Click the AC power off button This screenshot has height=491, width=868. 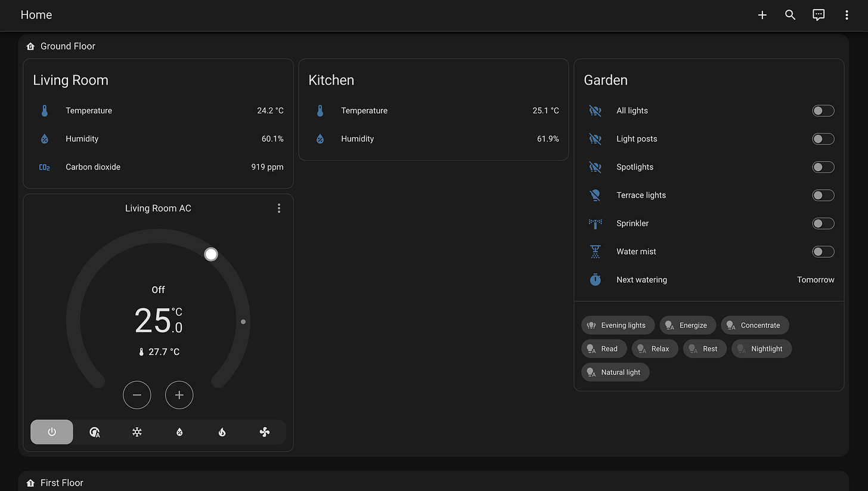(x=52, y=432)
